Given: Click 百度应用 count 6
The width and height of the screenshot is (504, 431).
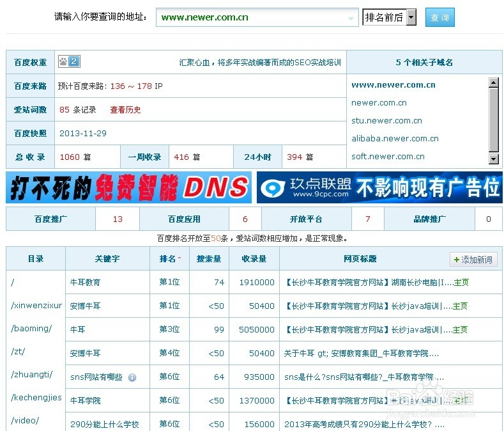Looking at the screenshot, I should click(x=245, y=219).
